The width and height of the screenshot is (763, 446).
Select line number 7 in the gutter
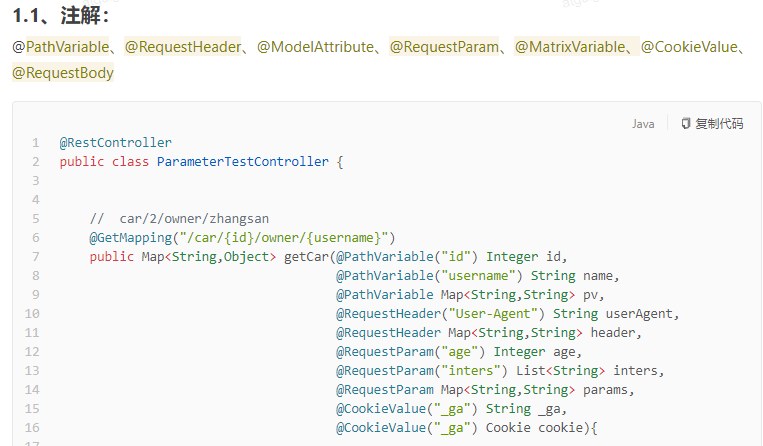35,256
